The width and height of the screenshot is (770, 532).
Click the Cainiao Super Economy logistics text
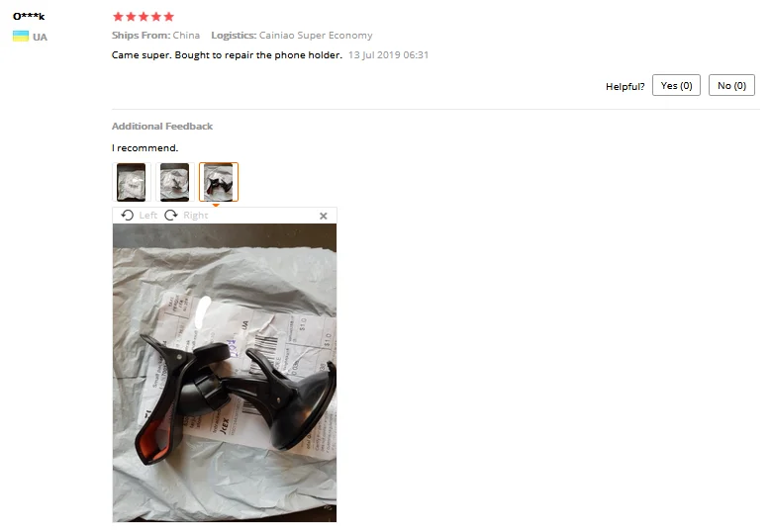pyautogui.click(x=316, y=36)
